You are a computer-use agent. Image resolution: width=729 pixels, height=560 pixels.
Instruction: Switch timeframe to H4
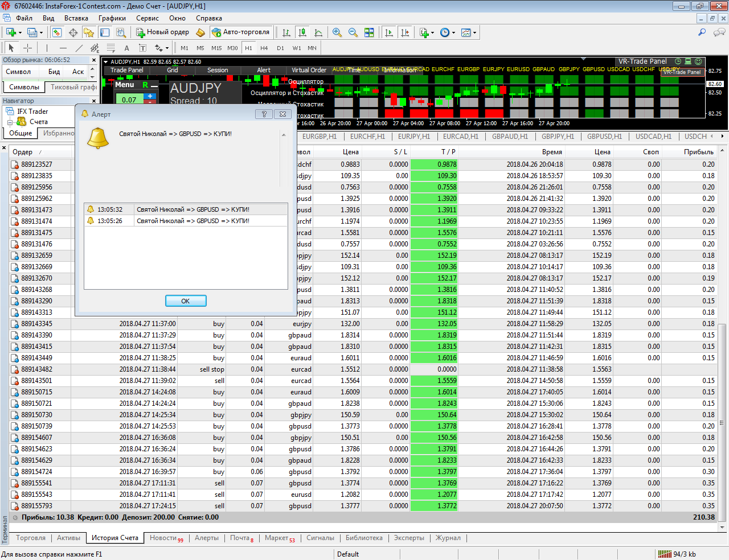[x=264, y=48]
